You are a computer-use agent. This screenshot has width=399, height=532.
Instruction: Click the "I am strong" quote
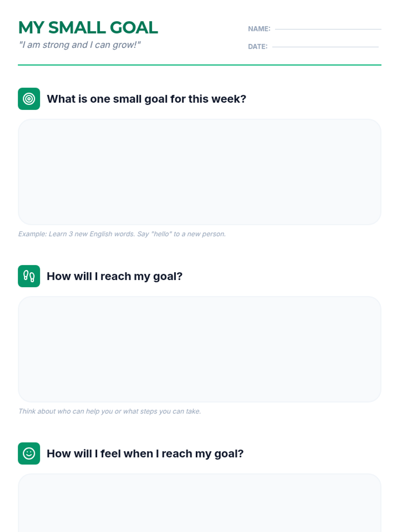80,45
